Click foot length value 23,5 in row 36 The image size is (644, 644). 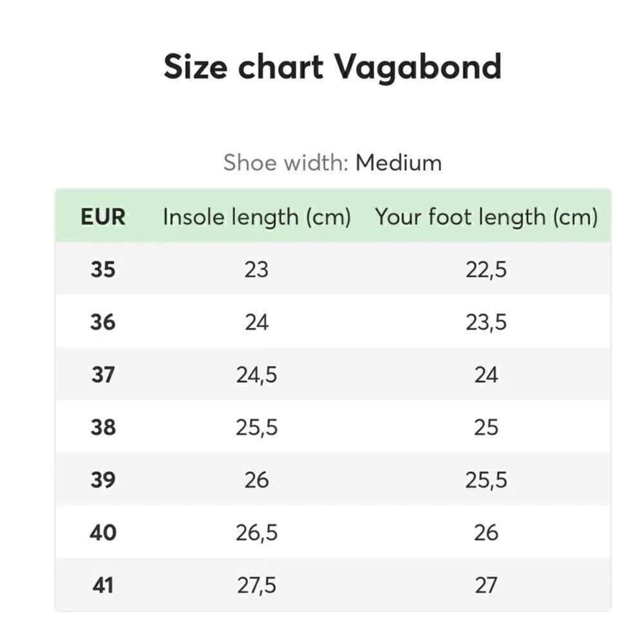pyautogui.click(x=486, y=322)
